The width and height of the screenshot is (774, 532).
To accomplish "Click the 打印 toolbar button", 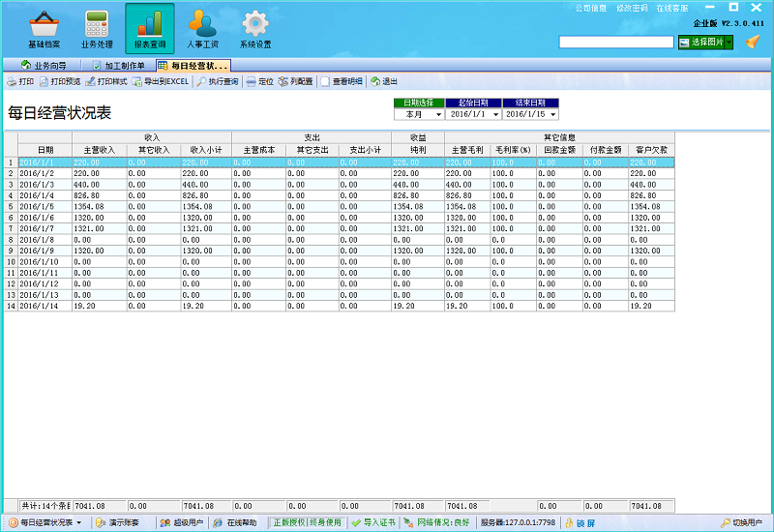I will (20, 82).
